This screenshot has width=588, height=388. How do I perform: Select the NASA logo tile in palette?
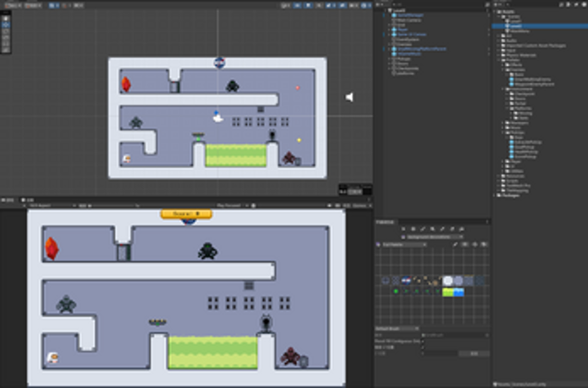pyautogui.click(x=406, y=281)
